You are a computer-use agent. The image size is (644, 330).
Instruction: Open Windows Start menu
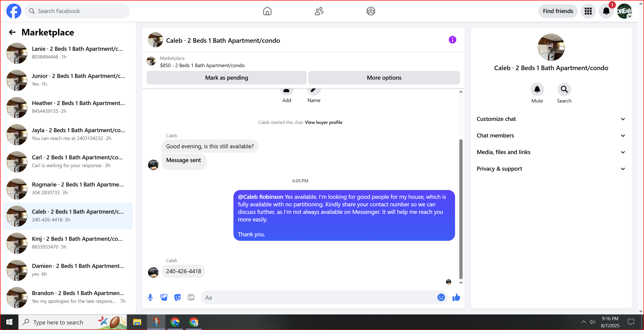[9, 322]
